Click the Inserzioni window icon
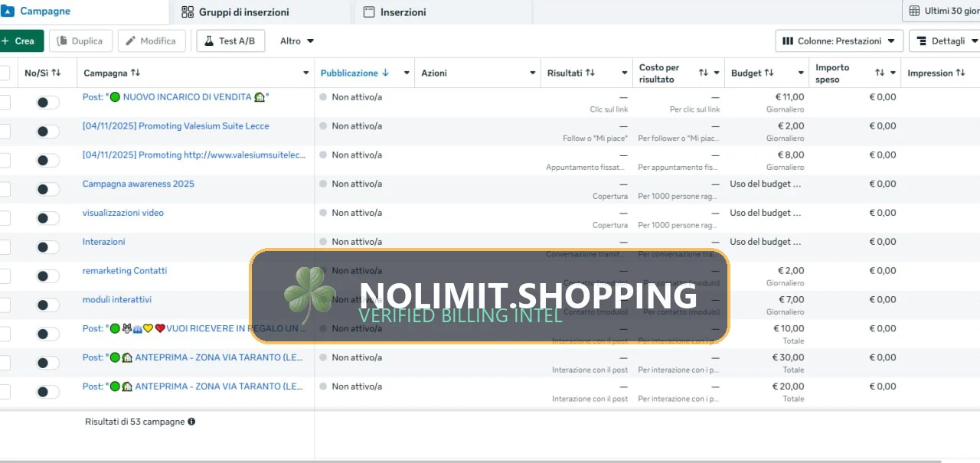Viewport: 980px width, 463px height. pyautogui.click(x=369, y=12)
